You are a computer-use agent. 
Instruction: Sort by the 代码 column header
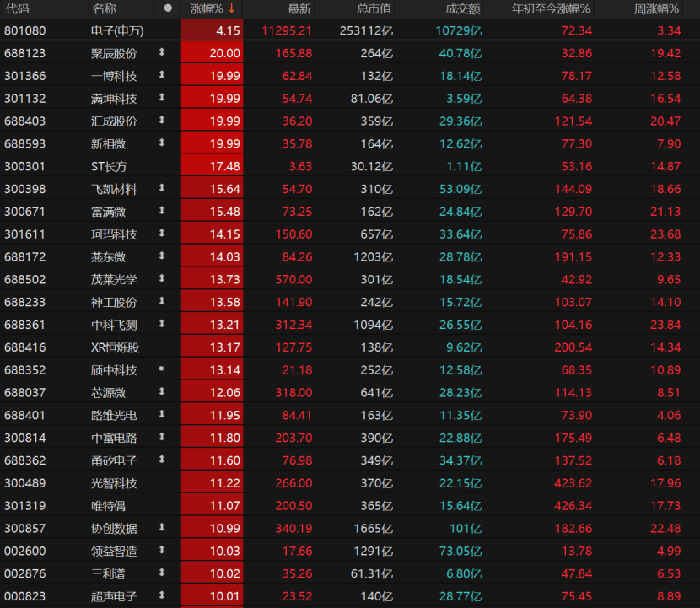[x=17, y=8]
